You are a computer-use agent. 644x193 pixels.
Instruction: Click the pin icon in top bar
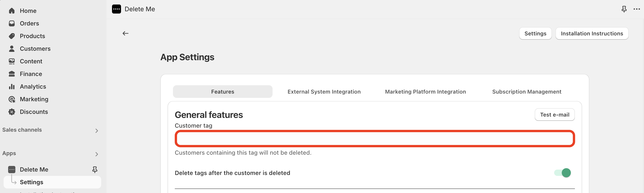point(624,9)
